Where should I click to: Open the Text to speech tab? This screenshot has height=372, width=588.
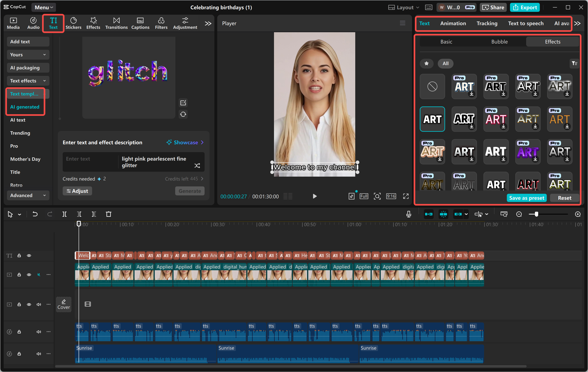pos(526,23)
